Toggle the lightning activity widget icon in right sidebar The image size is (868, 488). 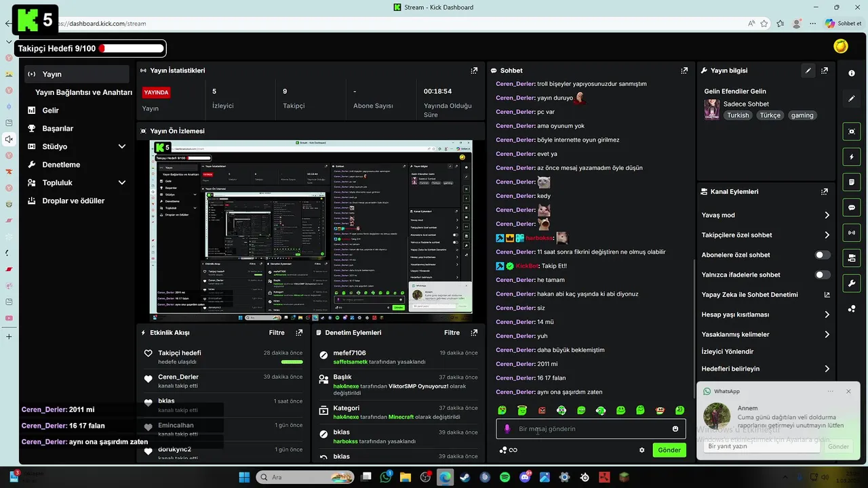tap(852, 157)
